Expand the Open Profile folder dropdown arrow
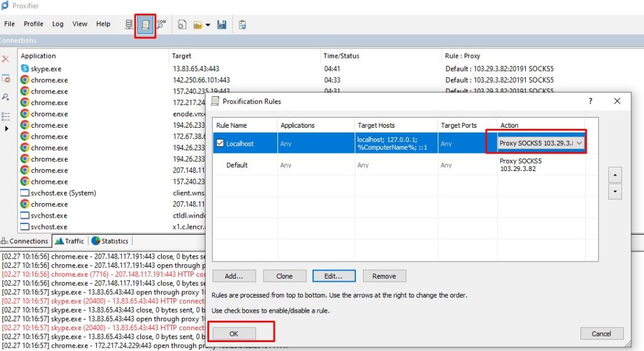The height and width of the screenshot is (351, 644). [208, 25]
